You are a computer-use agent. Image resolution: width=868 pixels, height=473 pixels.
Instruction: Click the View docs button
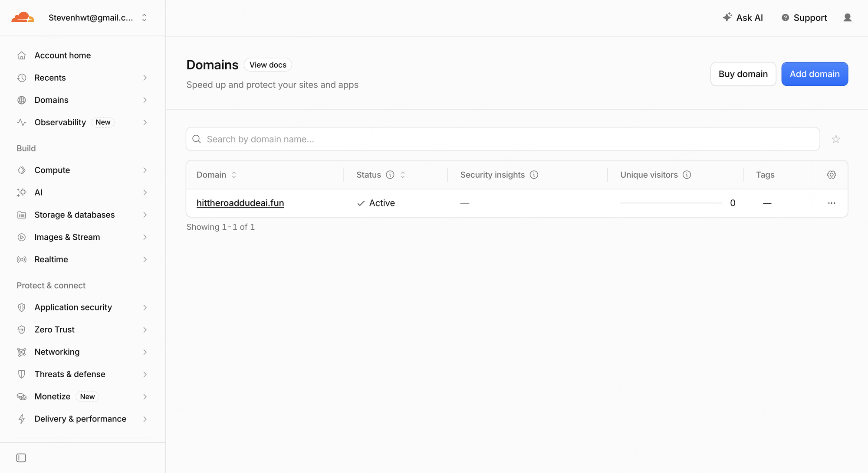coord(268,65)
